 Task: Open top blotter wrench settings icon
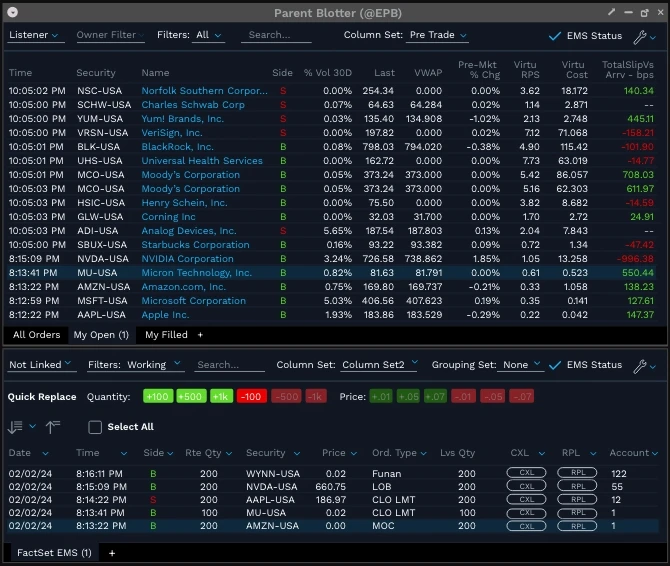tap(640, 37)
